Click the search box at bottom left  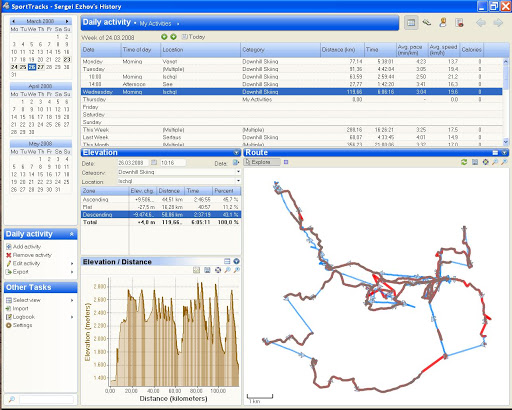point(46,399)
